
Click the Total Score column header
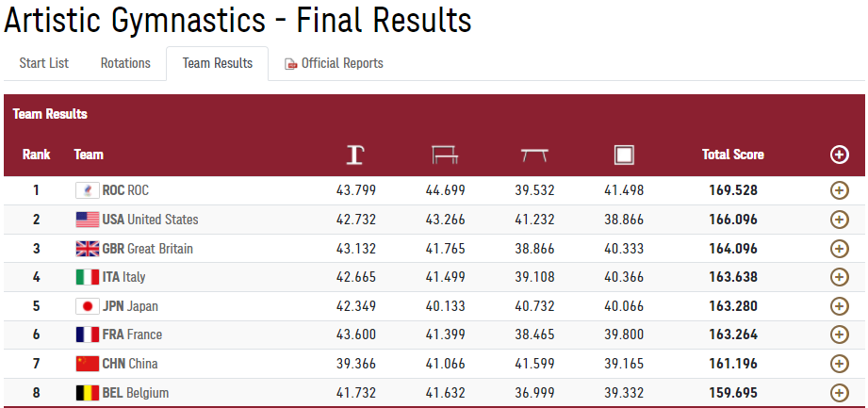click(732, 155)
